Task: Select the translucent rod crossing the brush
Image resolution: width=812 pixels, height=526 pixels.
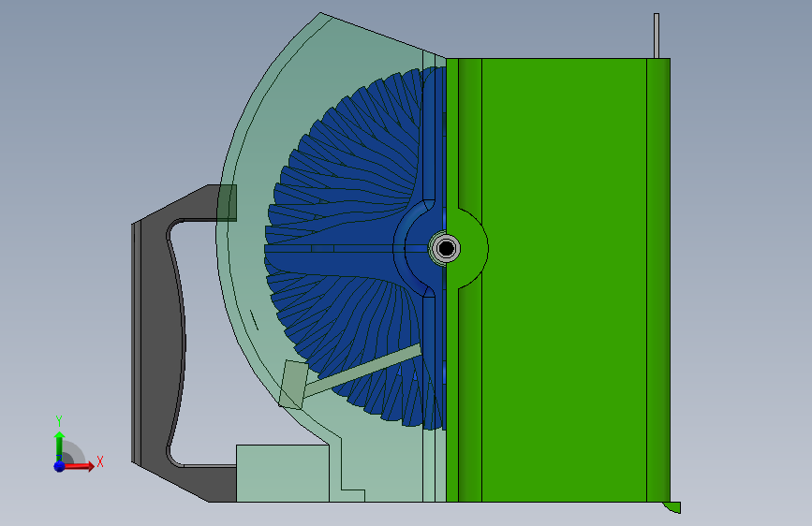Action: tap(362, 371)
